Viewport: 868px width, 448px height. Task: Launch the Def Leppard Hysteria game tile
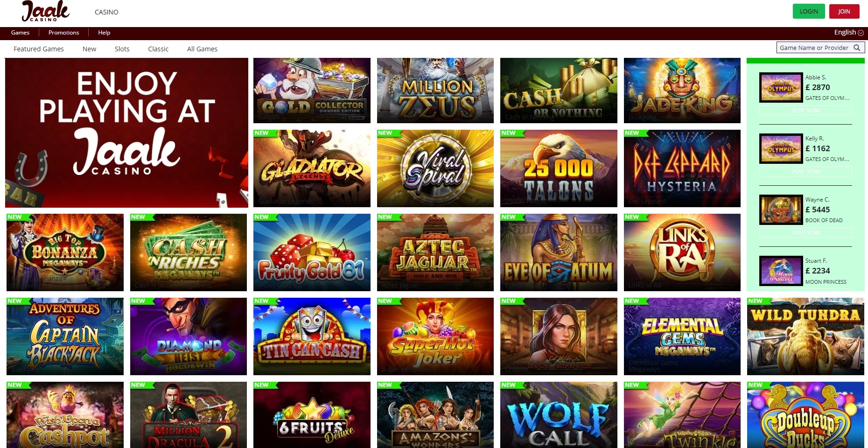click(682, 168)
